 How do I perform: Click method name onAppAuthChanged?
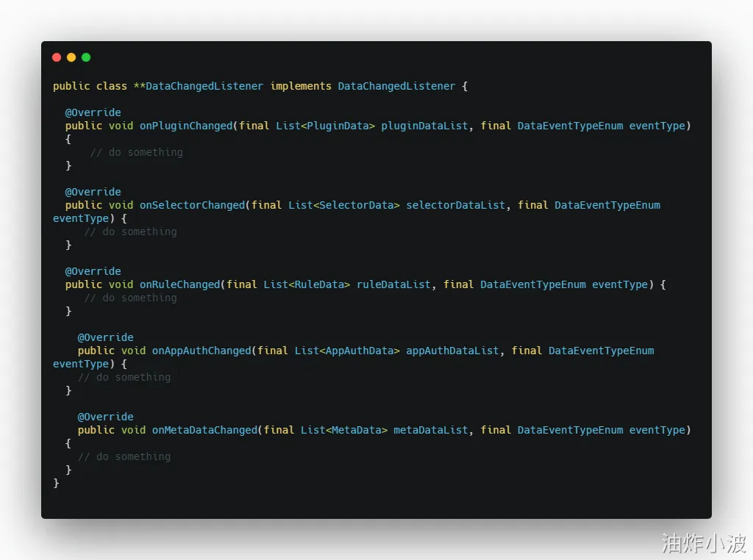(201, 351)
